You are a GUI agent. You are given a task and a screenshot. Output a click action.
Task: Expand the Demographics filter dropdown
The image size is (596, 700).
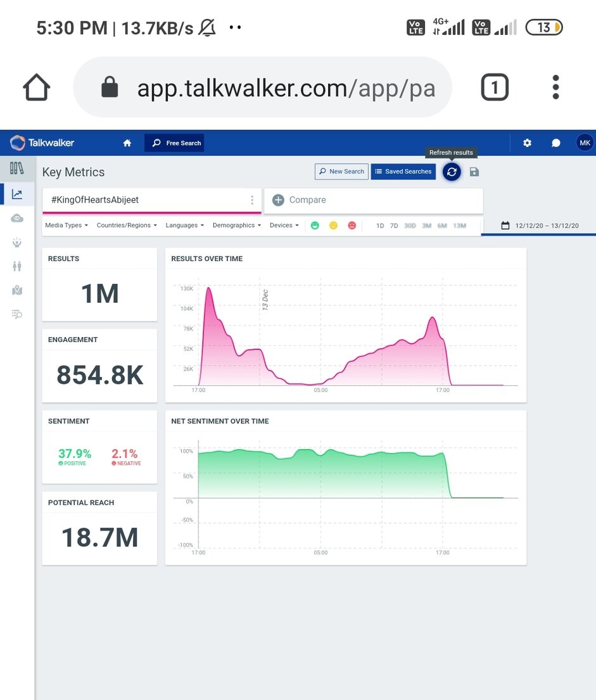click(x=237, y=226)
